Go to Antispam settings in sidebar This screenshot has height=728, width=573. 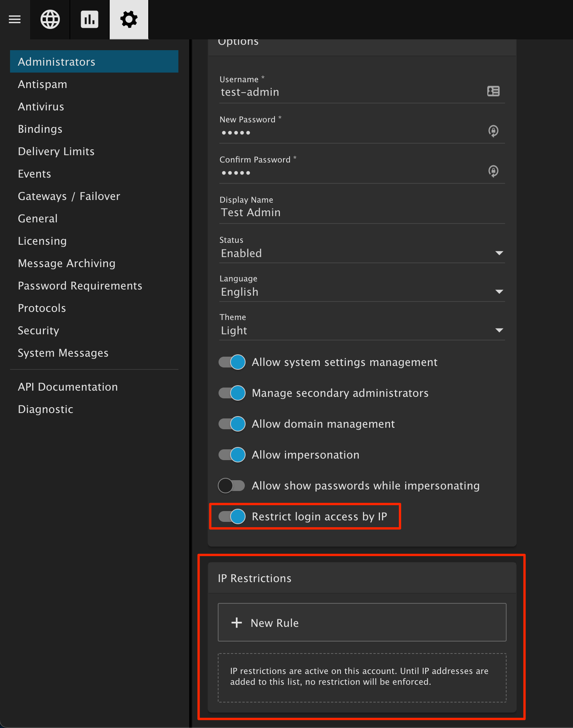tap(42, 84)
